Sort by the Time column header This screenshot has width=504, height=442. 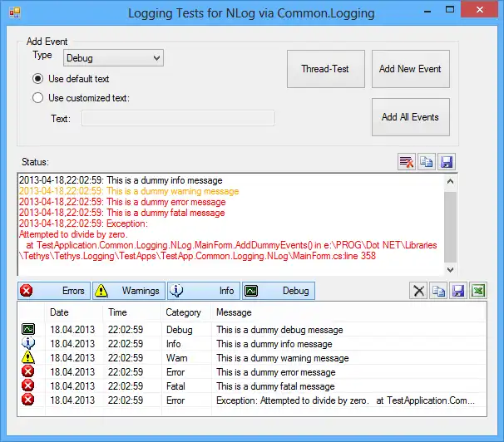click(x=131, y=312)
